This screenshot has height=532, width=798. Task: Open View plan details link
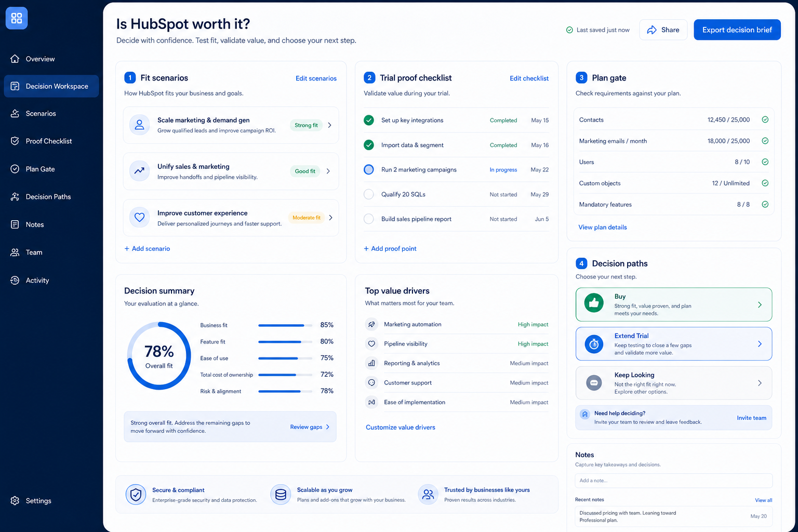pyautogui.click(x=603, y=227)
